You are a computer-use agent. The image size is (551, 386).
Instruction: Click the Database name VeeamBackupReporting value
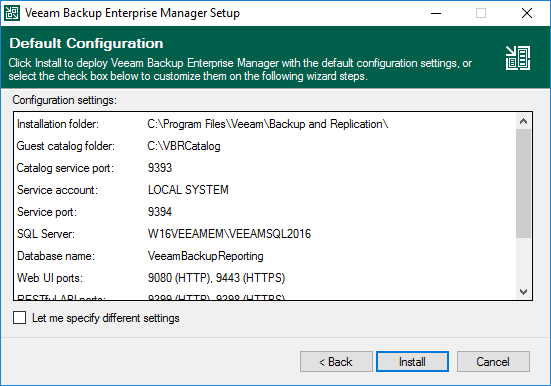[206, 256]
